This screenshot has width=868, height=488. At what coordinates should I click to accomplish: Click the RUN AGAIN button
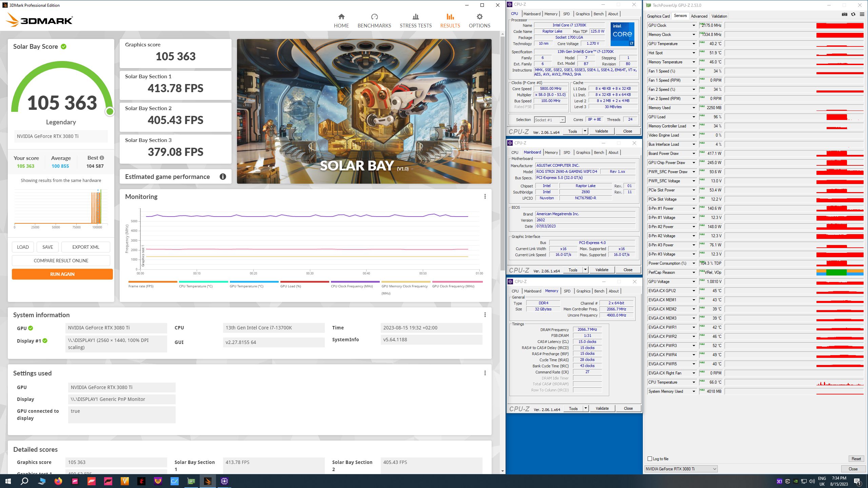[x=62, y=274]
